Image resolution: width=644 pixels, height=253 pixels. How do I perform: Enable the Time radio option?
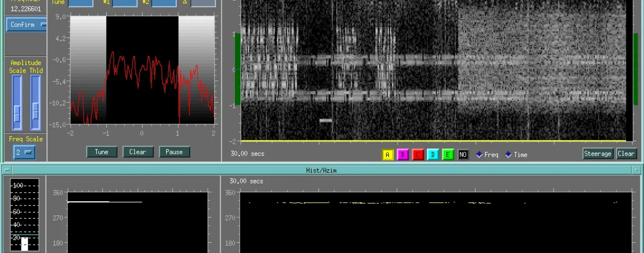click(x=508, y=155)
